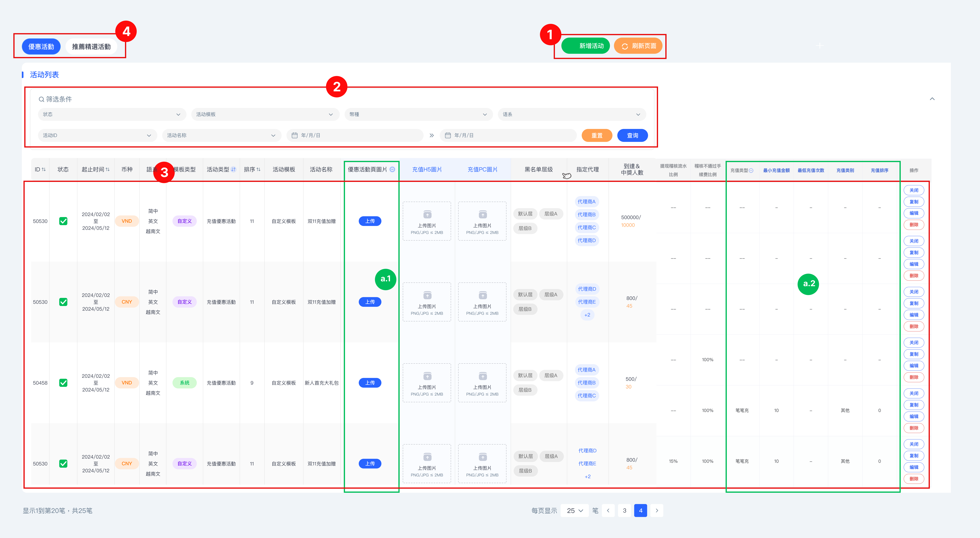Image resolution: width=980 pixels, height=538 pixels.
Task: Open the 状态 filter dropdown
Action: pyautogui.click(x=112, y=114)
